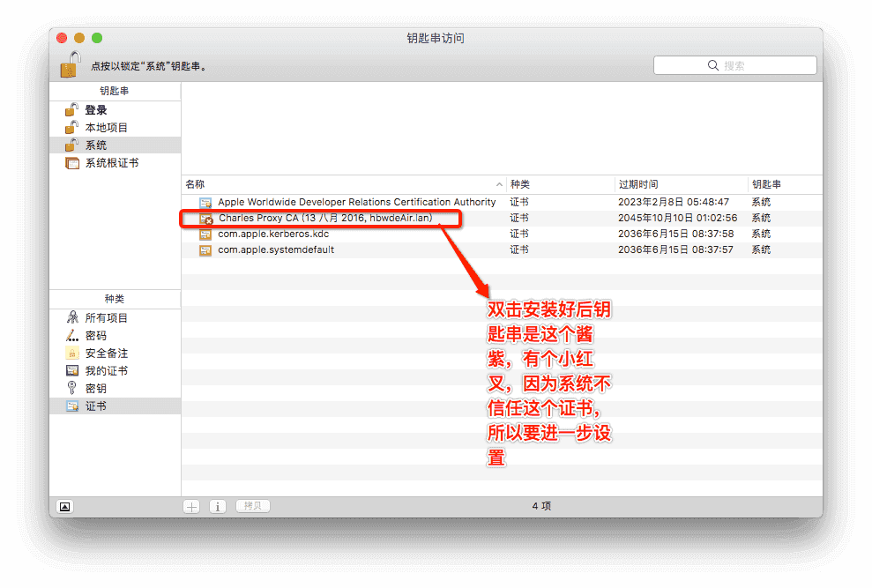Viewport: 872px width, 588px height.
Task: Open the info (i) icon in bottom toolbar
Action: (x=218, y=506)
